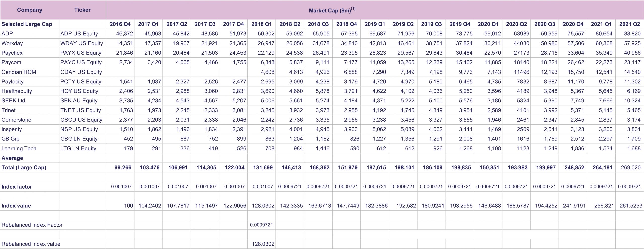Click the Healthequity row label
644x249 pixels.
(17, 91)
